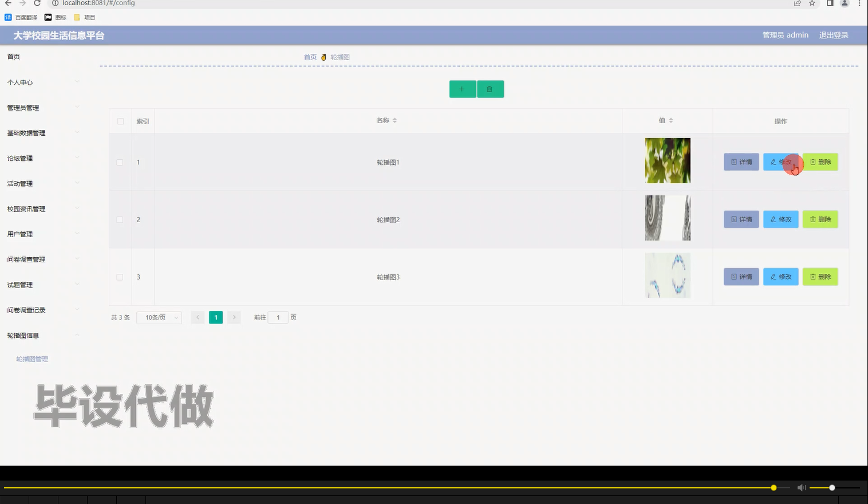868x504 pixels.
Task: Click 详情 button for 轮播图1
Action: [741, 162]
